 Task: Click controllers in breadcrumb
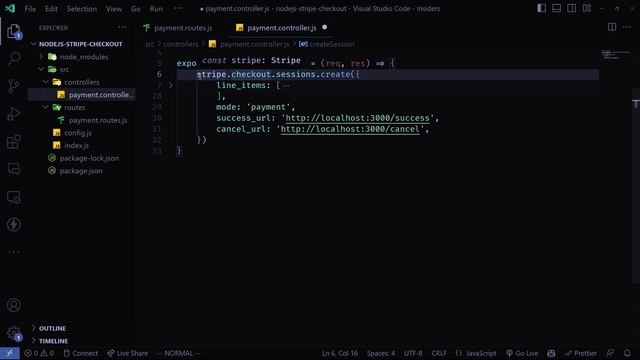[180, 44]
